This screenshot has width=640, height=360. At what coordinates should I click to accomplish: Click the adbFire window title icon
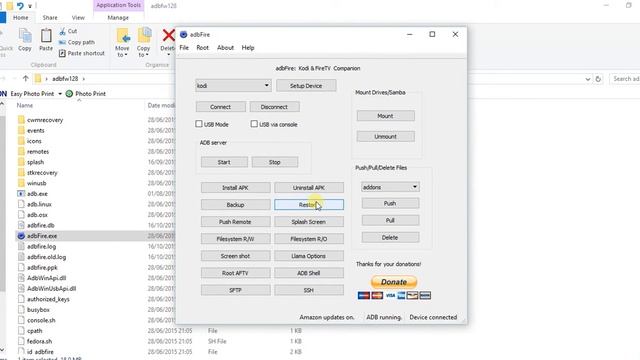click(184, 35)
